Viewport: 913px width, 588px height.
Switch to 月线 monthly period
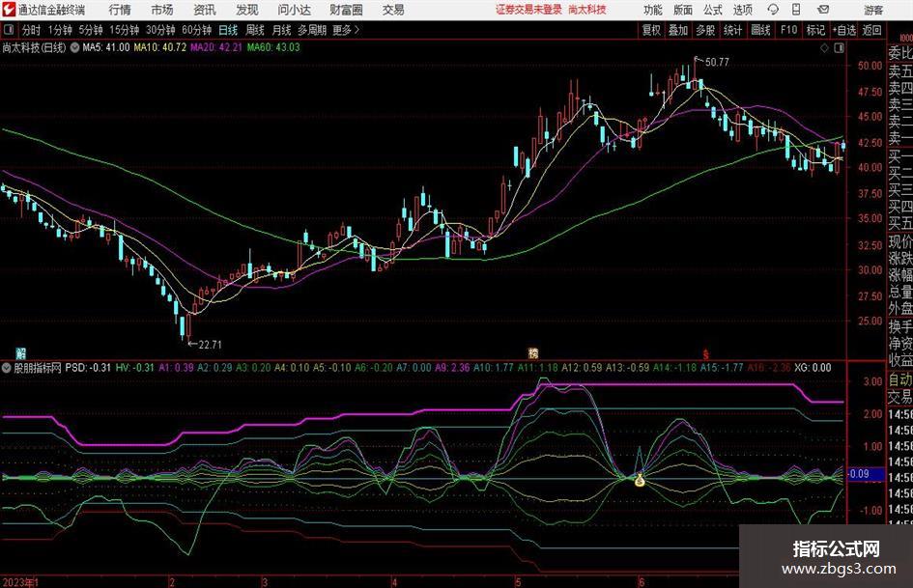click(x=281, y=30)
